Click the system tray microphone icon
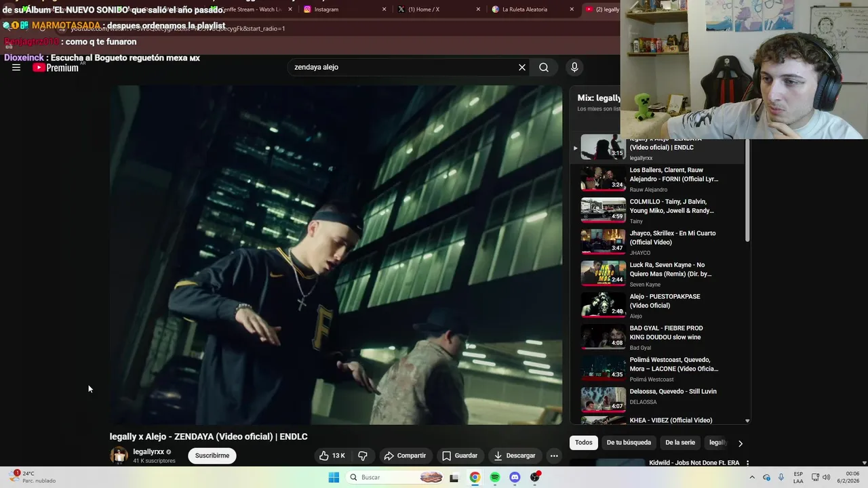868x488 pixels. pos(781,477)
